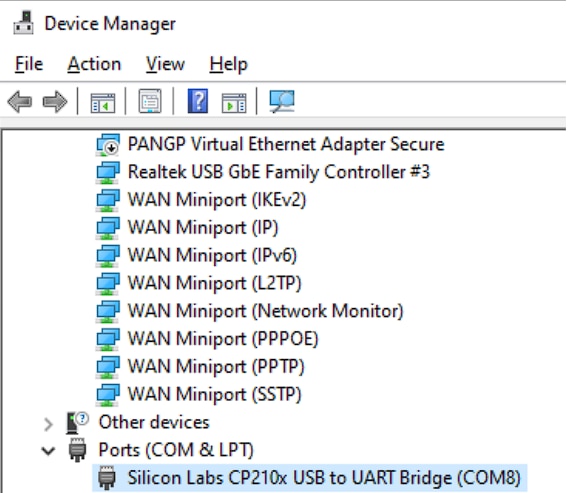This screenshot has width=577, height=493.
Task: Click Show/Hide Console Tree toolbar icon
Action: coord(103,102)
